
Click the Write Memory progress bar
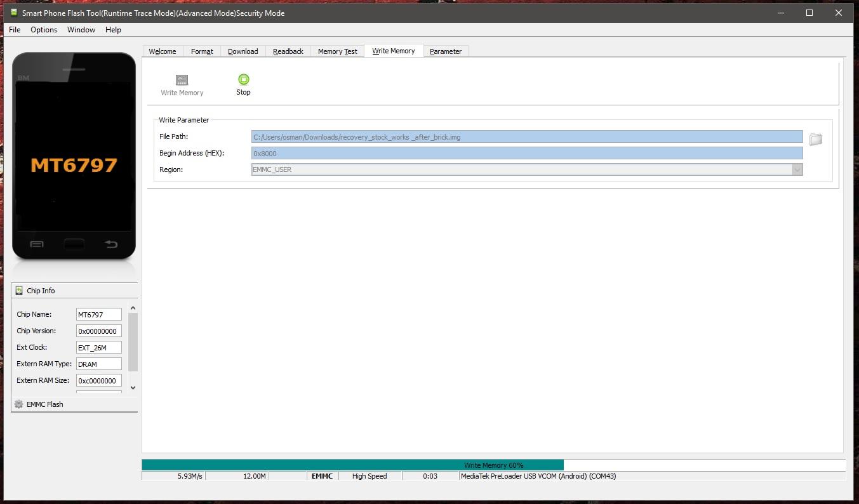493,465
